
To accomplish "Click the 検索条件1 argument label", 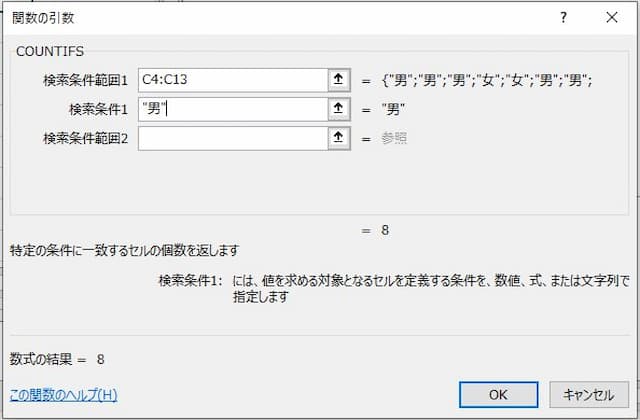I will [x=98, y=109].
